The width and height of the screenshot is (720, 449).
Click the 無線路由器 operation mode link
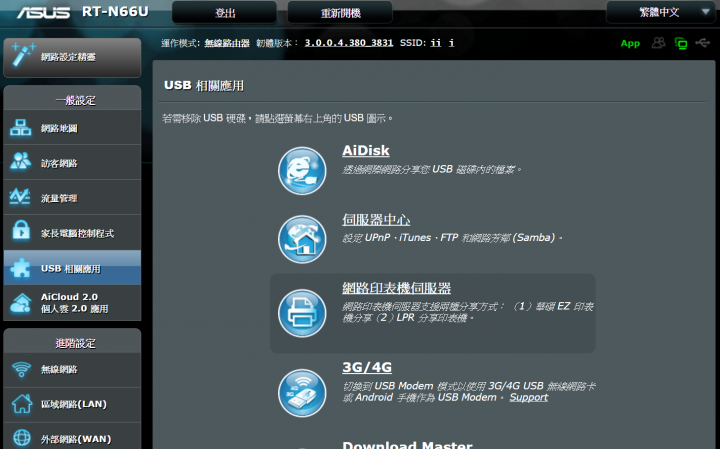tap(227, 43)
